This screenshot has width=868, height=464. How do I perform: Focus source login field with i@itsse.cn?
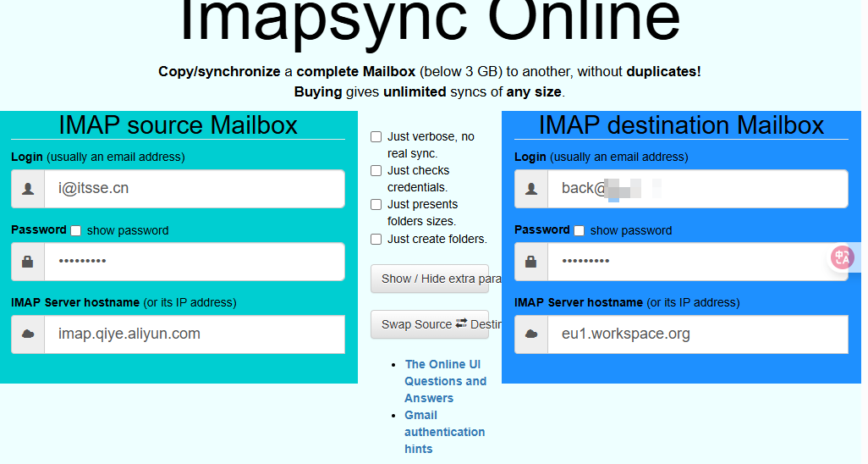coord(195,189)
